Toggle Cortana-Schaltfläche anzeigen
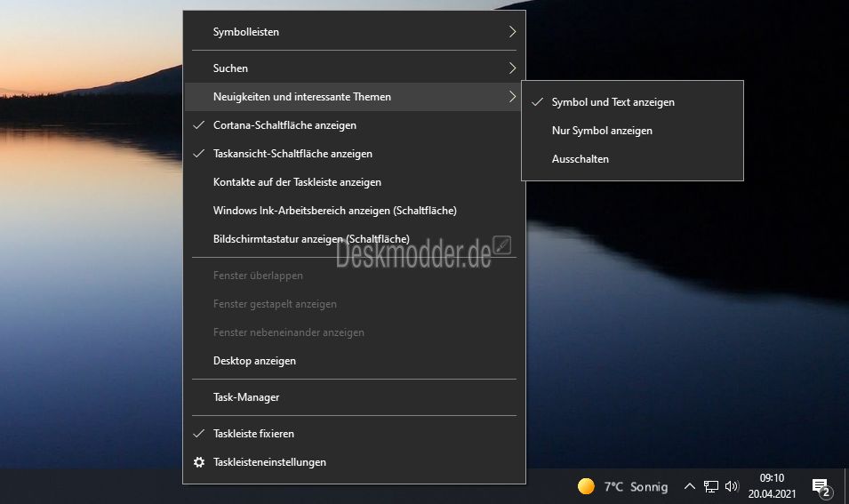Viewport: 849px width, 504px height. pyautogui.click(x=354, y=125)
